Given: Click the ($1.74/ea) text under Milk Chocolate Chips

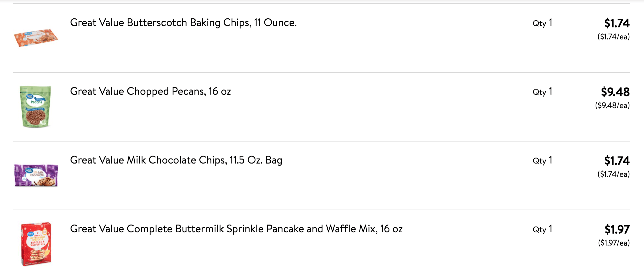Looking at the screenshot, I should click(x=613, y=174).
